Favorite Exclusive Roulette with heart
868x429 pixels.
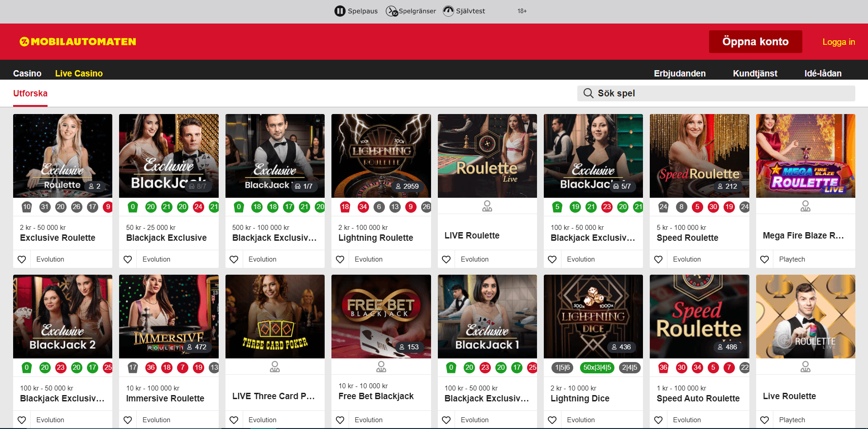pyautogui.click(x=22, y=259)
